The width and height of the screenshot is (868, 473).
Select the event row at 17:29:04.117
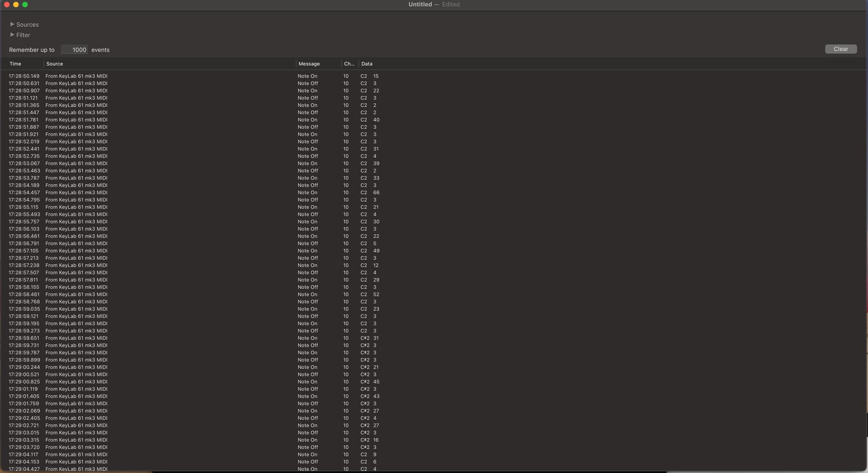point(181,454)
